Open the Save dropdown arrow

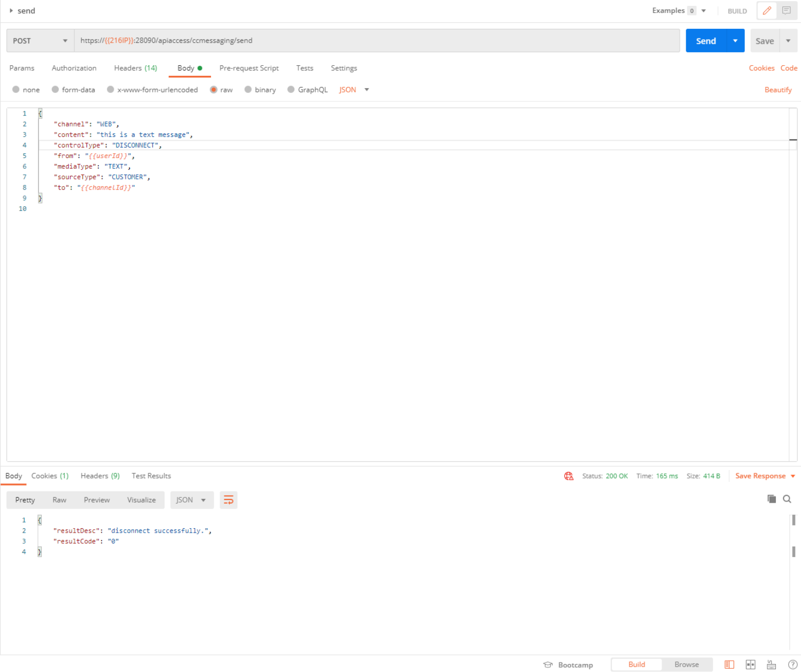pyautogui.click(x=788, y=41)
